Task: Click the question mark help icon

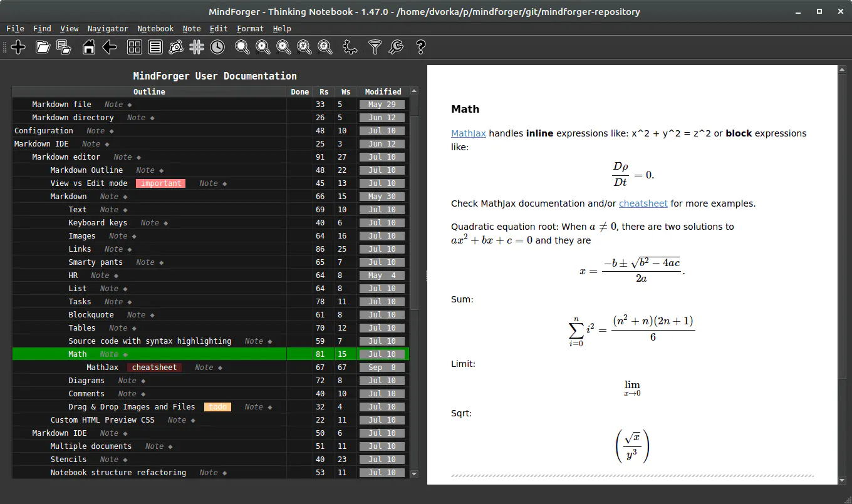Action: coord(420,47)
